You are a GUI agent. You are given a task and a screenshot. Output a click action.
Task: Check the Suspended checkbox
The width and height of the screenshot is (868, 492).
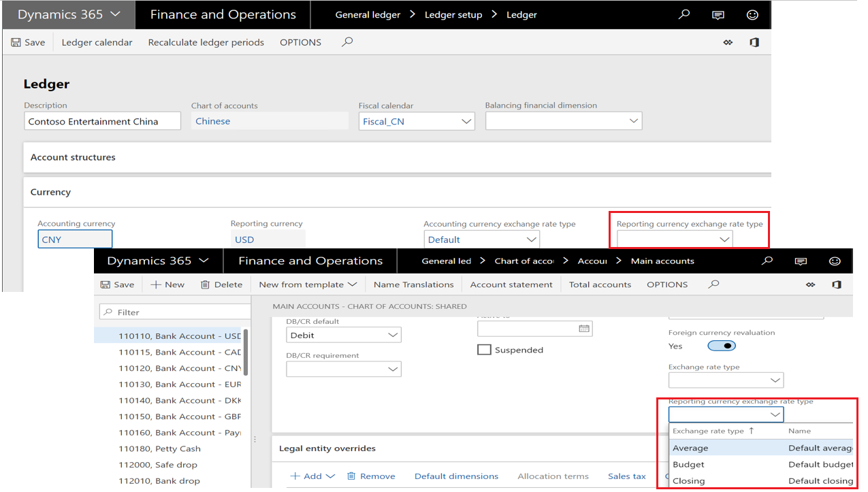click(484, 350)
